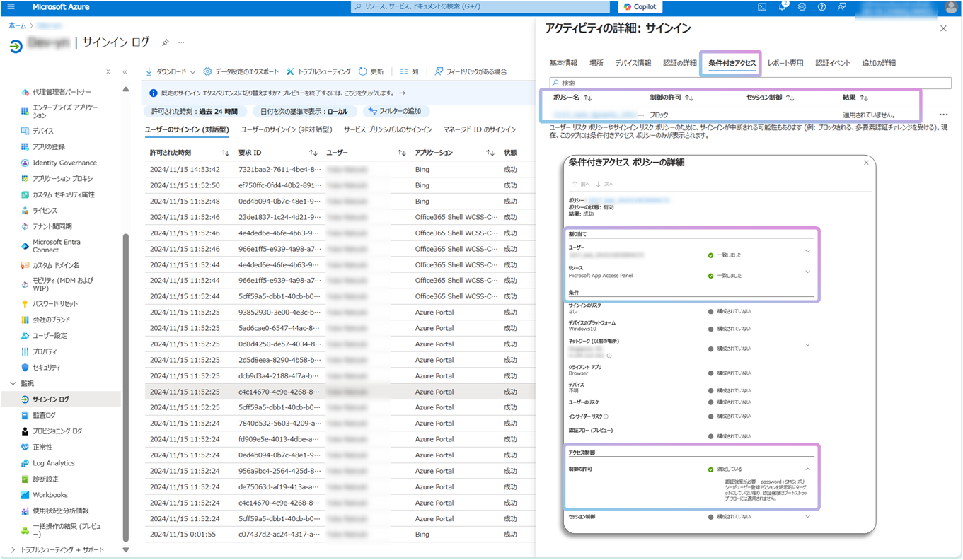
Task: Open セキュリティ in the sidebar
Action: coord(46,367)
